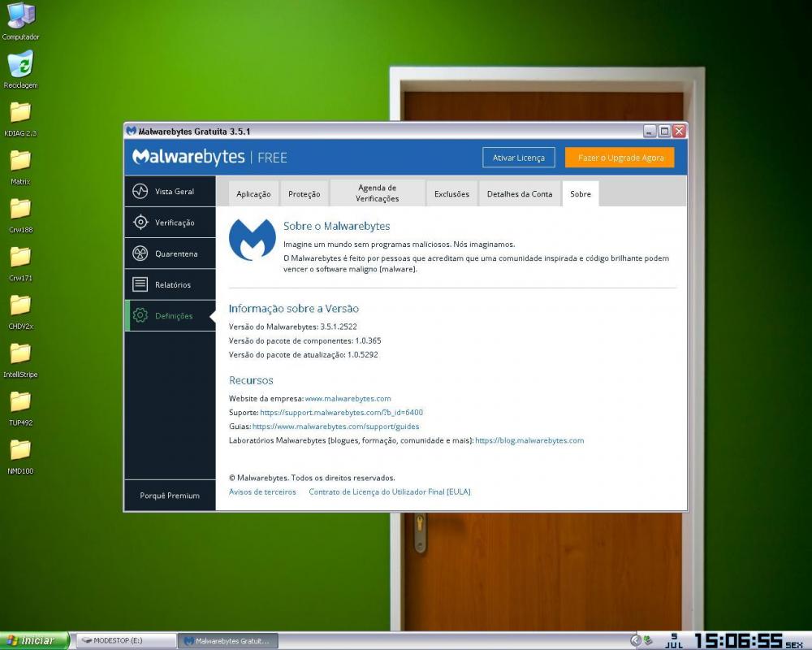The image size is (812, 650).
Task: Select the MODESTOP (E:) taskbar item
Action: (125, 641)
